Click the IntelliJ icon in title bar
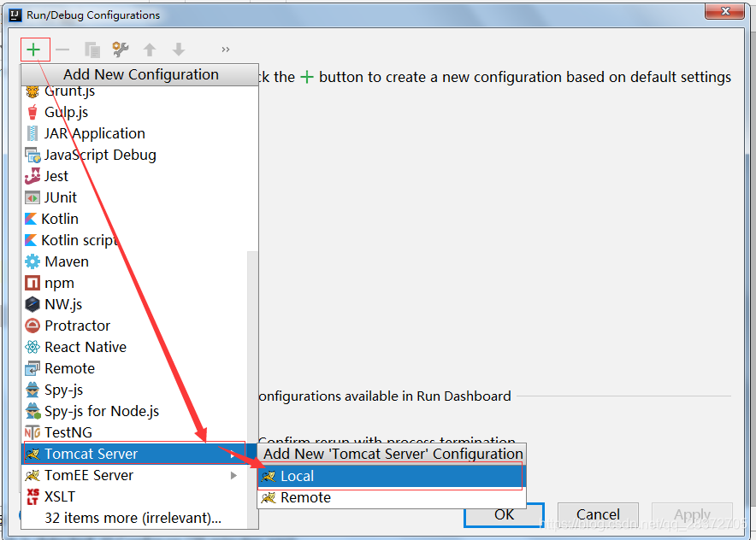 pos(15,15)
